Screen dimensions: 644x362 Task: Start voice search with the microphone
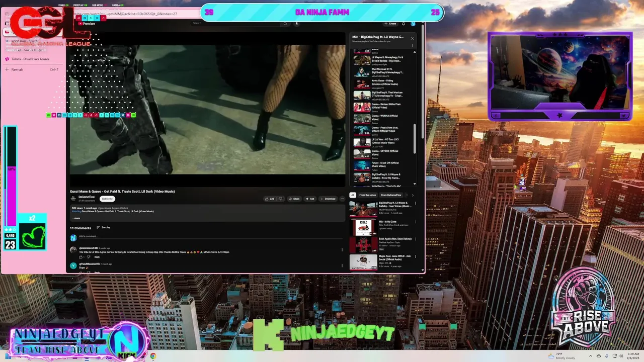[297, 23]
